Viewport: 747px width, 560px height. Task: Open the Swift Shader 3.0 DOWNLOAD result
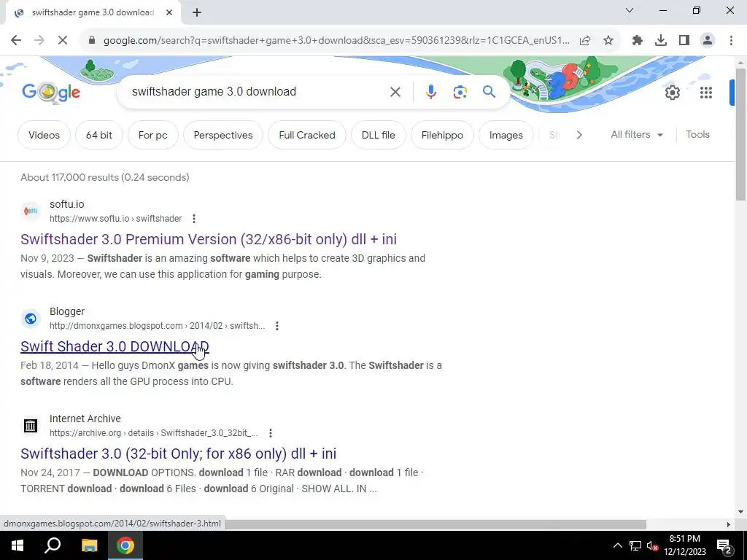[115, 346]
